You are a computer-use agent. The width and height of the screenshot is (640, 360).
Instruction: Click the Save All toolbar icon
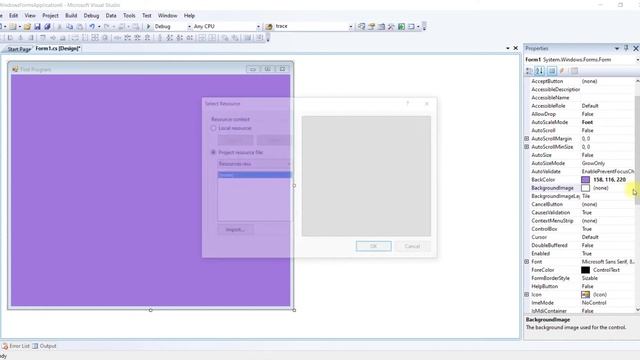47,27
